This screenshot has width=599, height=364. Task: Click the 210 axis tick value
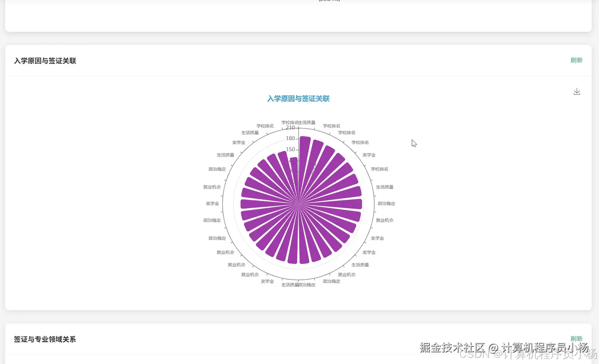pyautogui.click(x=290, y=128)
